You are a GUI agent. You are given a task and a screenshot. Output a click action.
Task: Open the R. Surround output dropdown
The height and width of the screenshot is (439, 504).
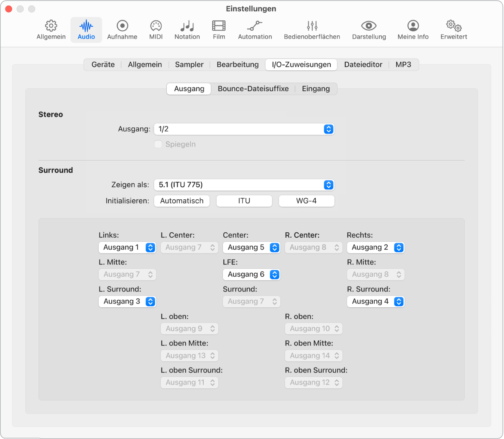[376, 302]
